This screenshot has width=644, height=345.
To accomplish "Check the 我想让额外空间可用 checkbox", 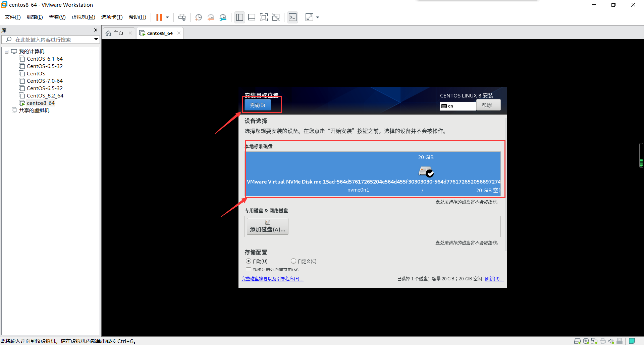I will point(248,269).
